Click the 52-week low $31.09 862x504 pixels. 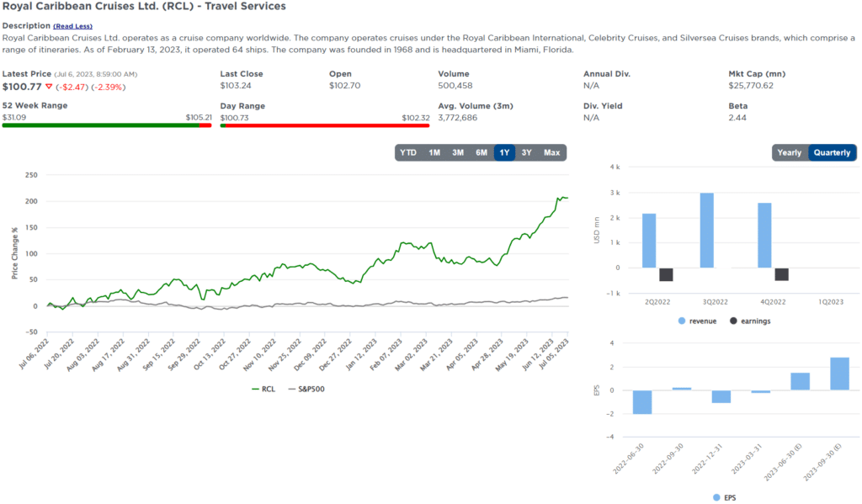(14, 117)
